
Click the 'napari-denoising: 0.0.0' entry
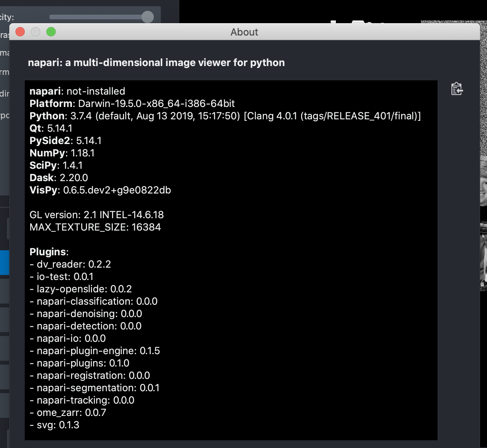[x=86, y=314]
